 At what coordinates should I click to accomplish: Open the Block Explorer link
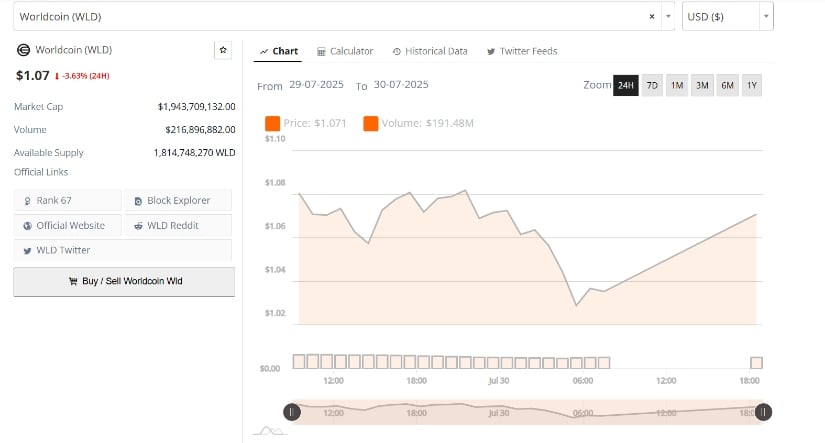pyautogui.click(x=178, y=200)
